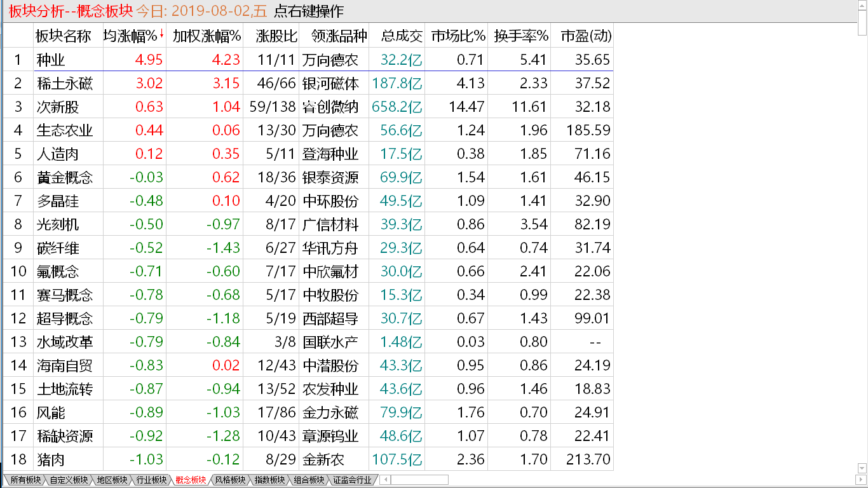Select the 生态农业 sector name
Image resolution: width=868 pixels, height=488 pixels.
(x=65, y=130)
